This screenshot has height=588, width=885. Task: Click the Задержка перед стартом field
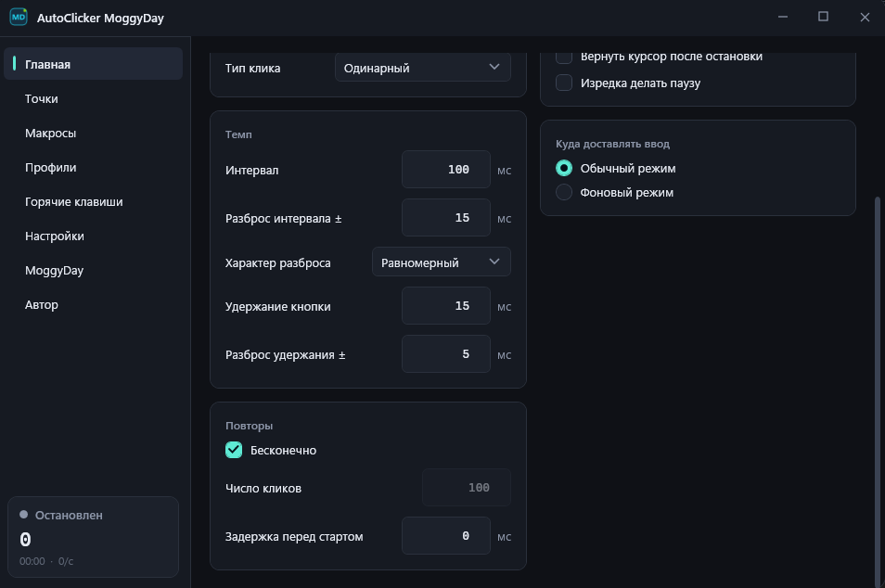pyautogui.click(x=446, y=535)
